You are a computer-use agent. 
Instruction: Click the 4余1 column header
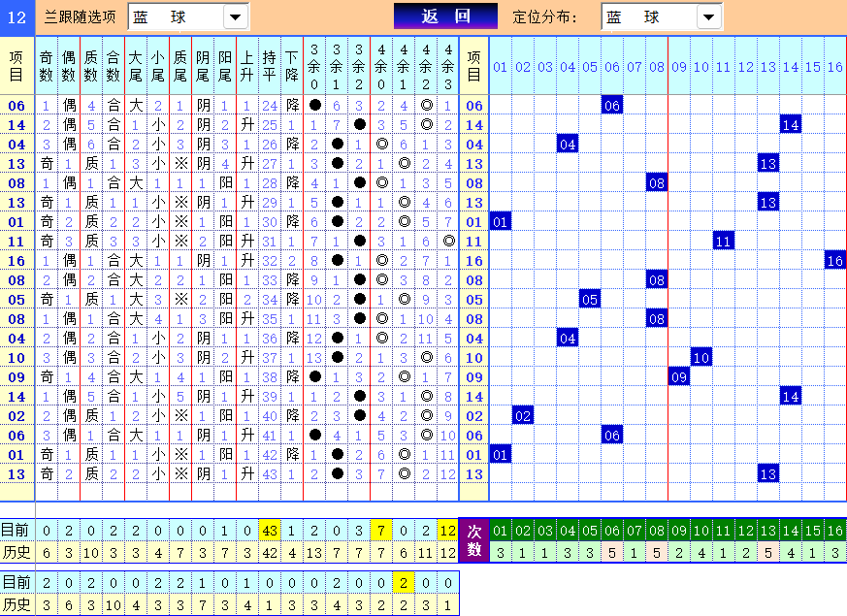[404, 66]
